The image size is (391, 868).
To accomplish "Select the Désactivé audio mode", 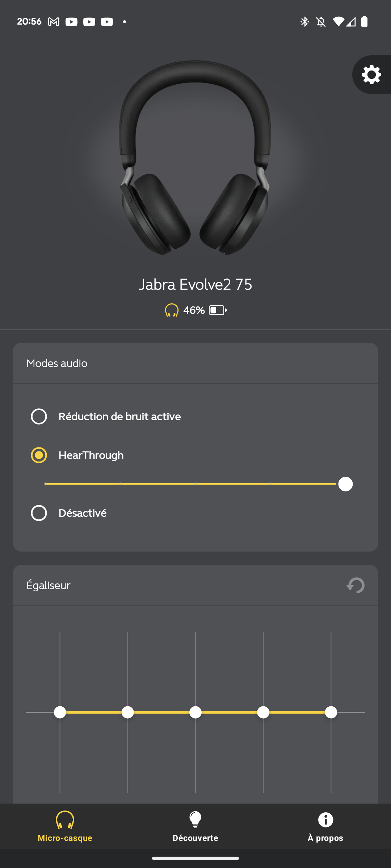I will pos(69,513).
